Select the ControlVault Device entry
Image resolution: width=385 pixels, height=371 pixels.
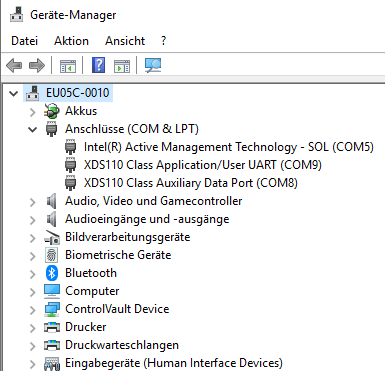pyautogui.click(x=117, y=309)
